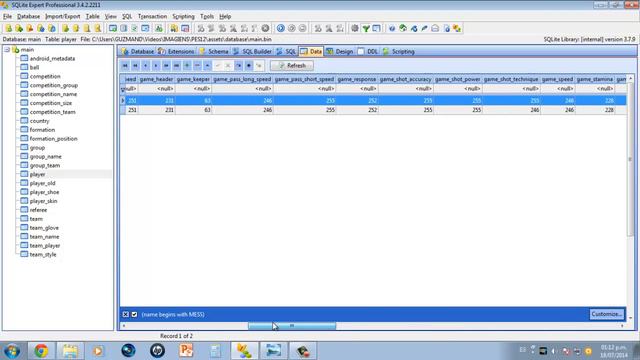Open the Database menu
Viewport: 640px width, 360px height.
[x=28, y=16]
